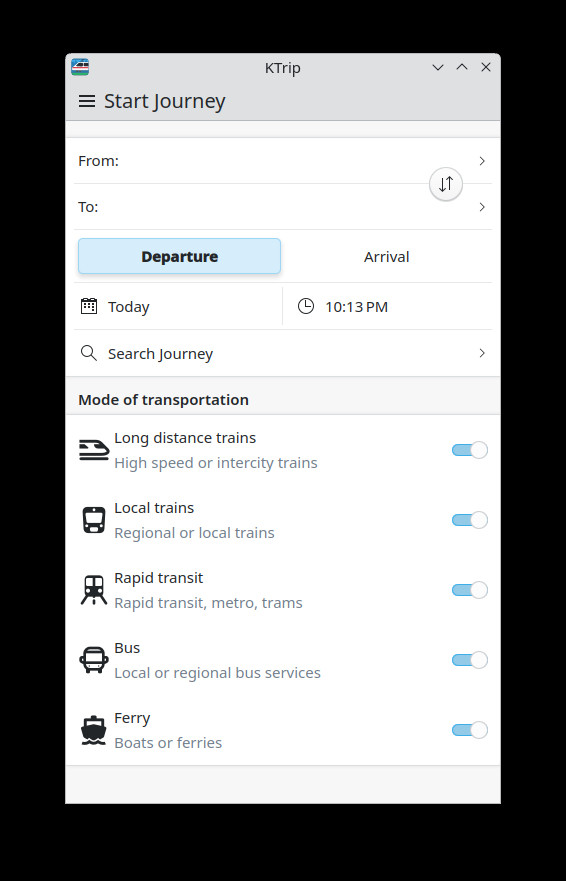The image size is (566, 881).
Task: Turn off the Local trains switch
Action: (469, 520)
